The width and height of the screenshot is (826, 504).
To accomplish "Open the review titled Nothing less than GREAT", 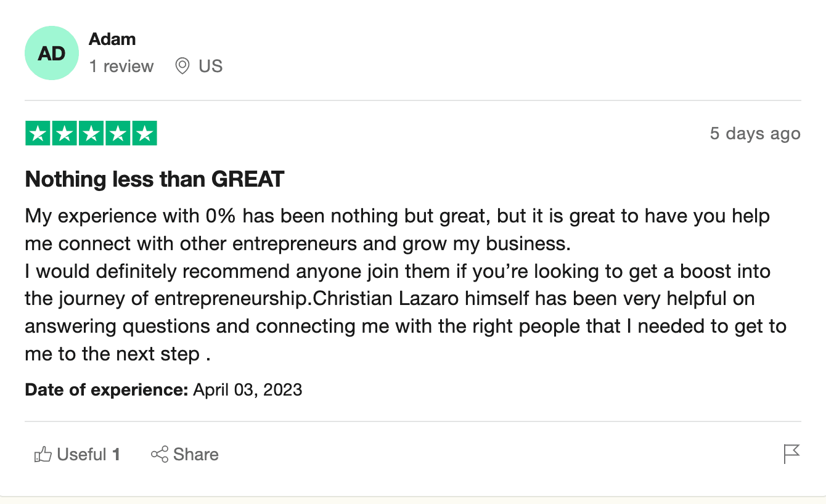I will click(x=155, y=179).
